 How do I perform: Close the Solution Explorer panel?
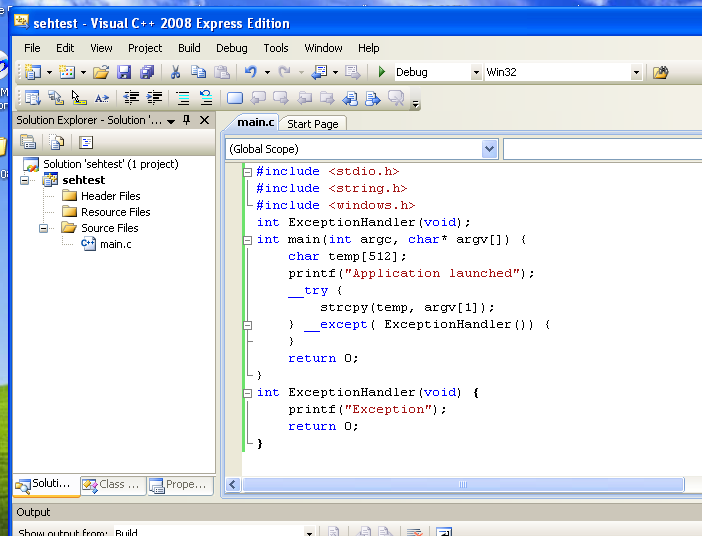click(204, 120)
